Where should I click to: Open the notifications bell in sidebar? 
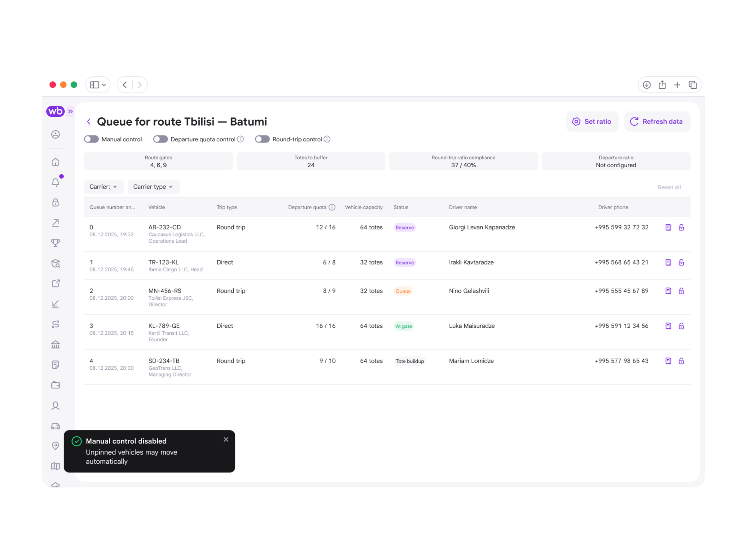(x=56, y=182)
